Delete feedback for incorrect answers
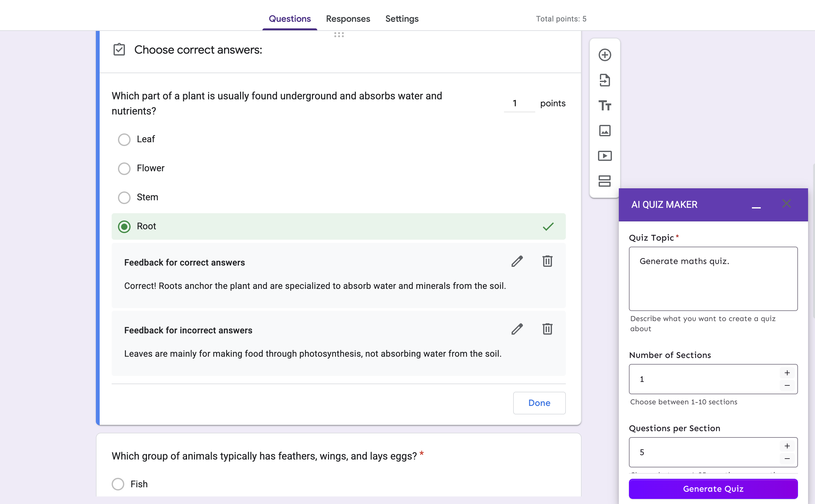The height and width of the screenshot is (504, 815). coord(547,329)
